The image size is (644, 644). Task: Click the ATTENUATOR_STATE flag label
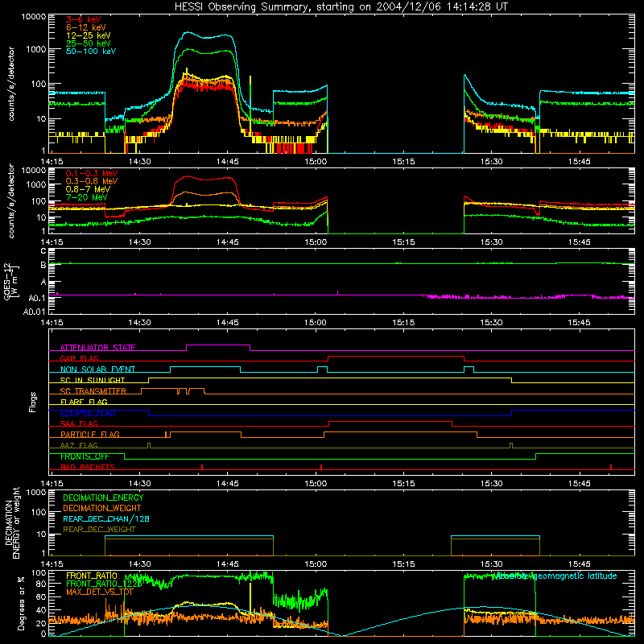pyautogui.click(x=97, y=348)
